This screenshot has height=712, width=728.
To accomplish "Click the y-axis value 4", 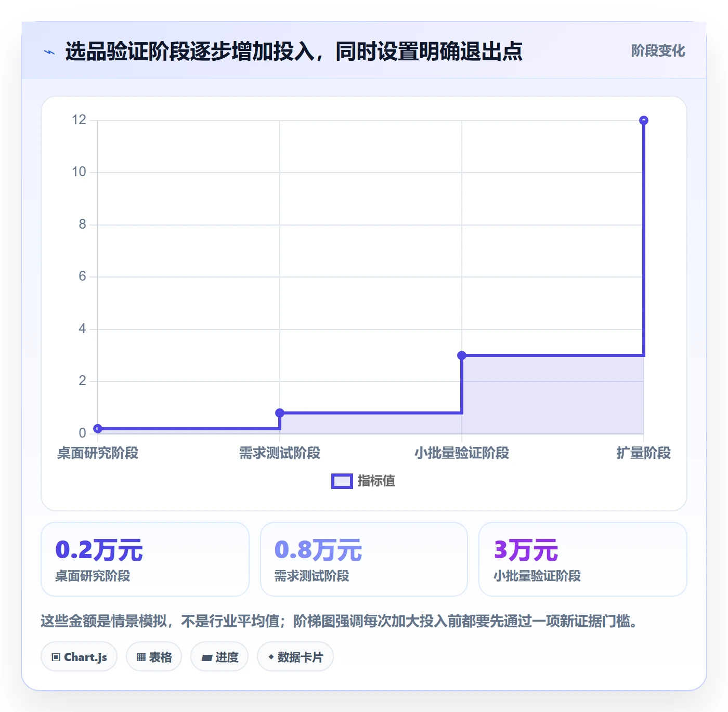I will pos(82,329).
